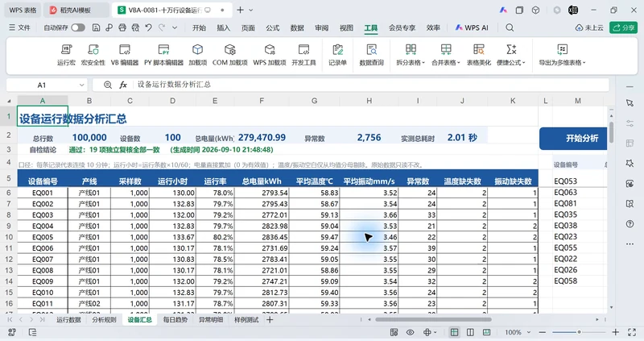Click the 运行宏 (Run Macro) icon
The image size is (644, 341).
tap(66, 50)
